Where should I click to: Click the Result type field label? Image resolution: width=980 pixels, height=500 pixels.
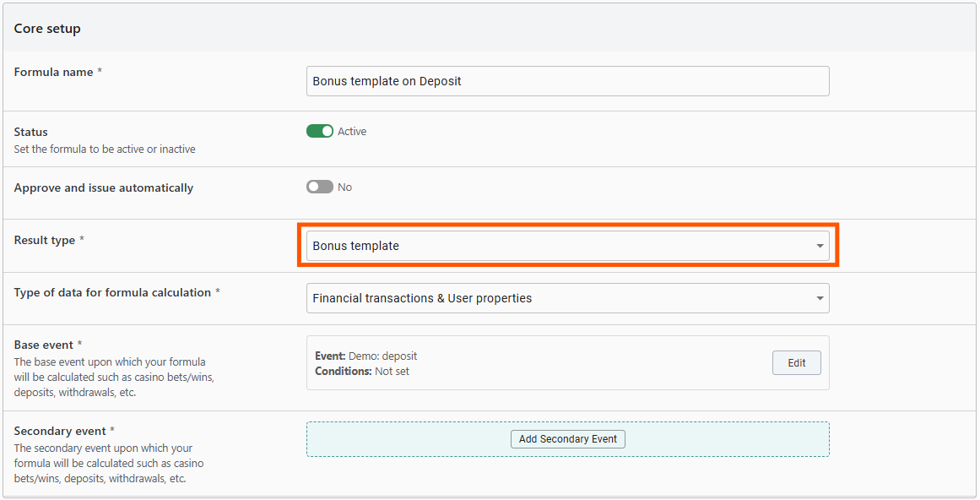[x=45, y=241]
